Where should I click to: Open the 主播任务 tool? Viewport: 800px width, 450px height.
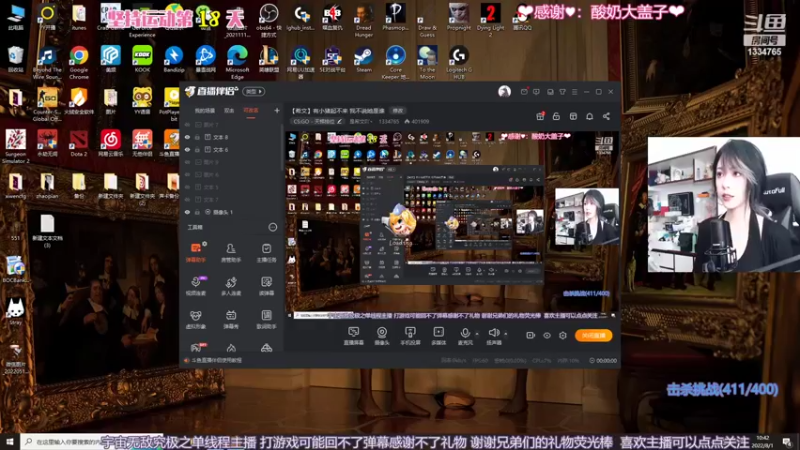tap(266, 252)
